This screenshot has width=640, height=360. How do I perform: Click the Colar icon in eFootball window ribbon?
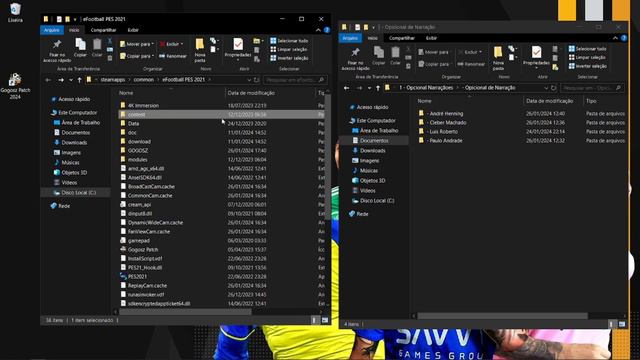[x=97, y=48]
